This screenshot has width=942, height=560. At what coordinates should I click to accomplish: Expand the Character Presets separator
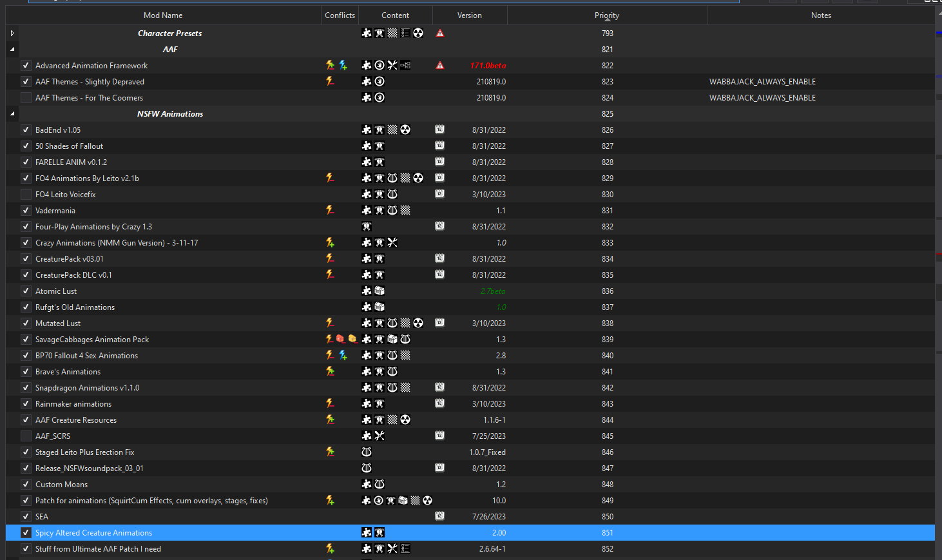click(x=12, y=33)
